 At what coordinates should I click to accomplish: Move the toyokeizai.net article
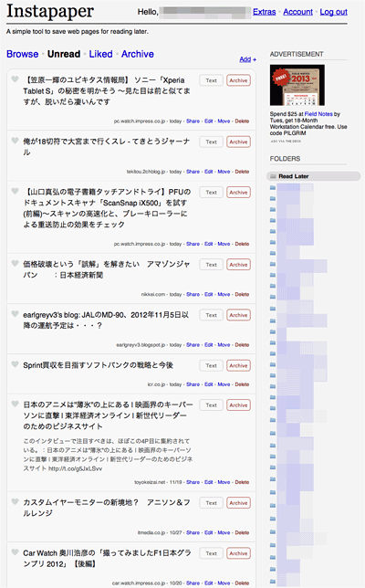[224, 483]
